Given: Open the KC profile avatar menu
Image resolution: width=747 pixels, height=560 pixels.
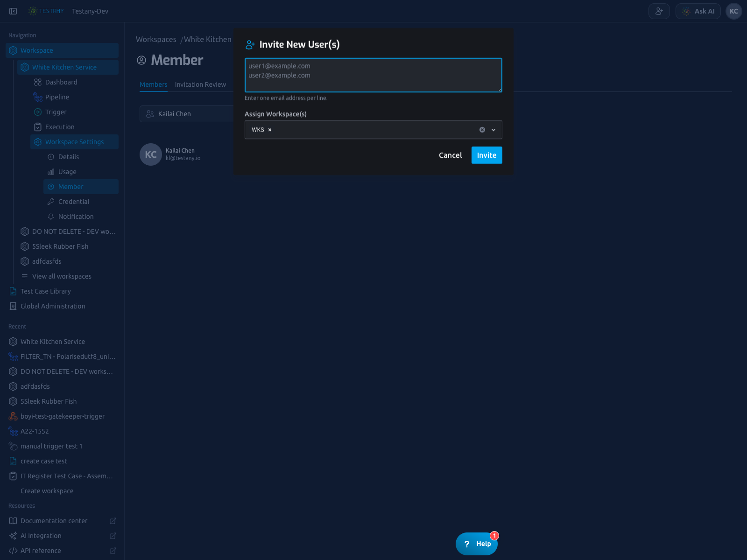Looking at the screenshot, I should [x=734, y=11].
